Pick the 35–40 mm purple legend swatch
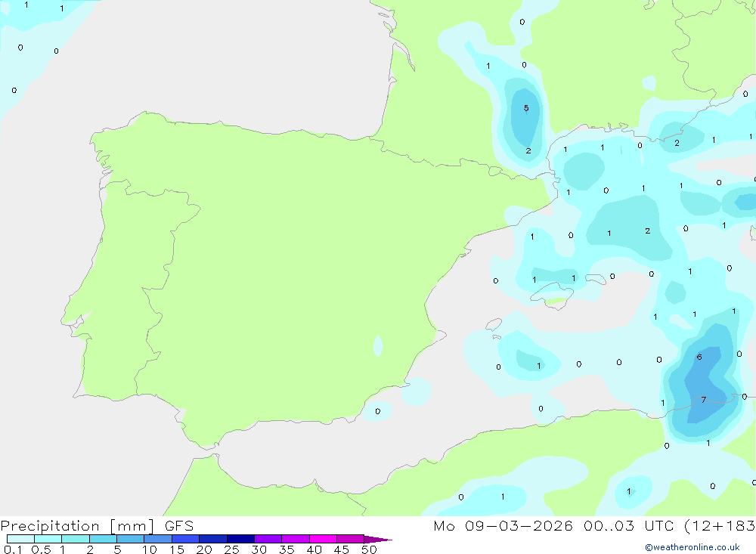 pos(296,539)
